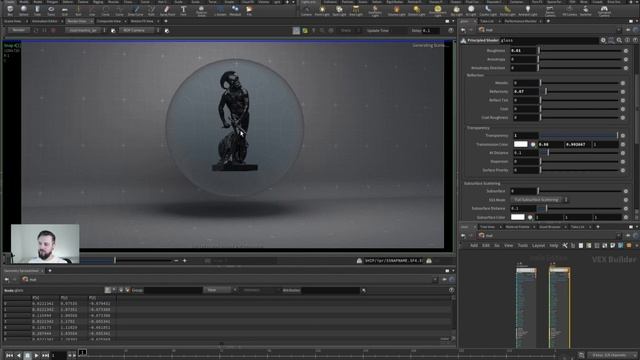Add an Area Light from the shelf
The height and width of the screenshot is (360, 640).
click(356, 11)
